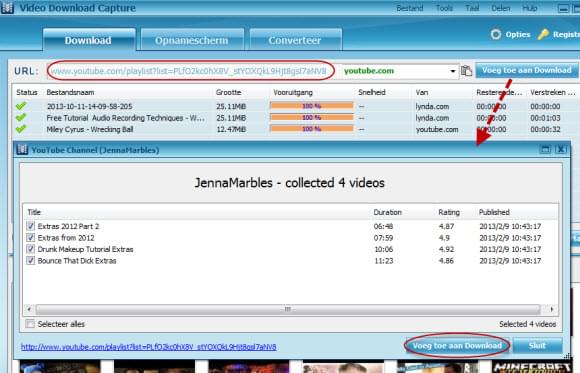This screenshot has height=373, width=580.
Task: Close the YouTube Channel dialog with X
Action: point(560,149)
